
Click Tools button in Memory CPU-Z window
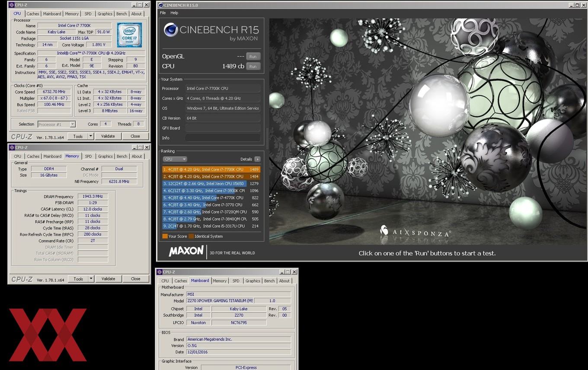click(x=78, y=279)
